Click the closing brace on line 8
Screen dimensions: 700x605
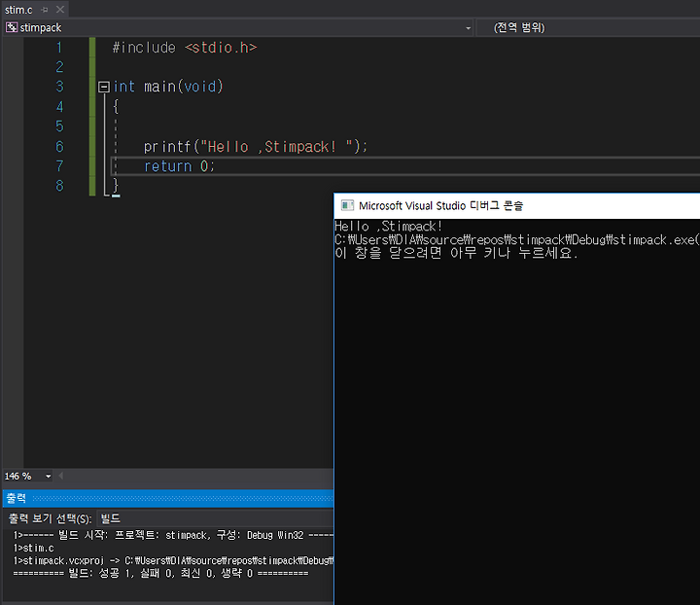point(116,185)
